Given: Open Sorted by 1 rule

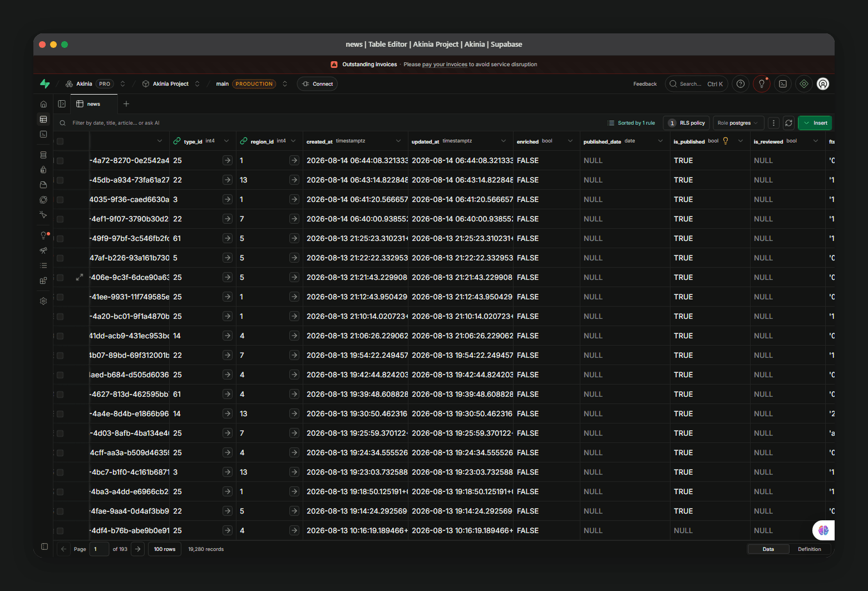Looking at the screenshot, I should [x=631, y=123].
